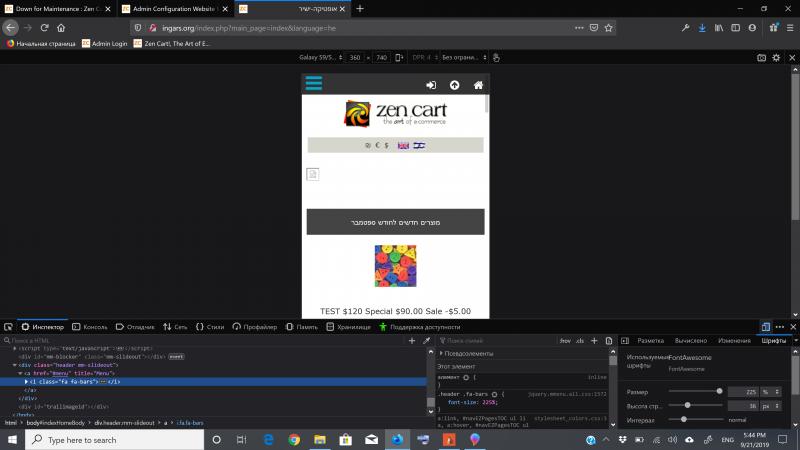The width and height of the screenshot is (800, 450).
Task: Add a new CSS rule
Action: (594, 341)
